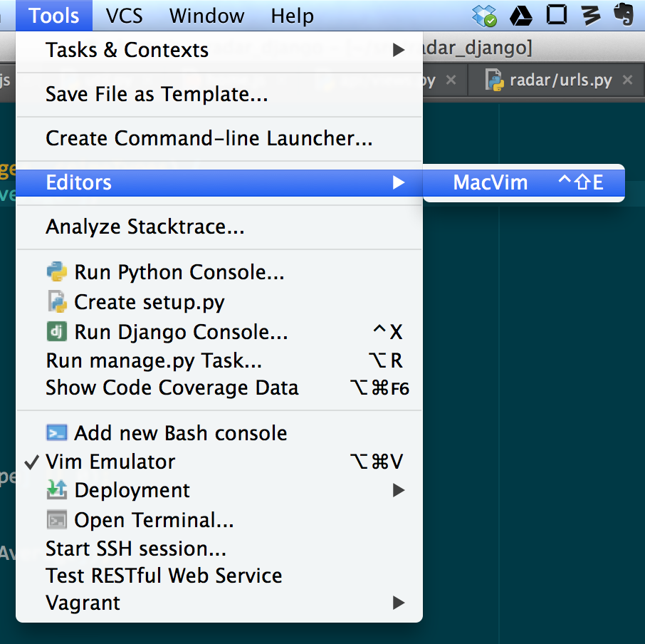Click the Python file icon on radar/urls.py tab

click(495, 80)
